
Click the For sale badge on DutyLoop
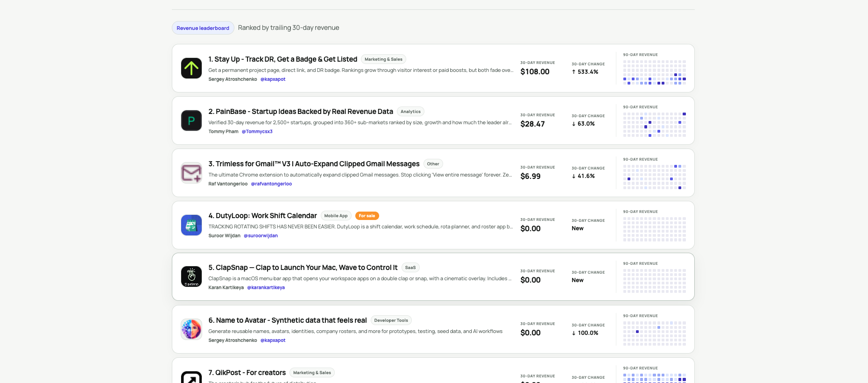(367, 216)
